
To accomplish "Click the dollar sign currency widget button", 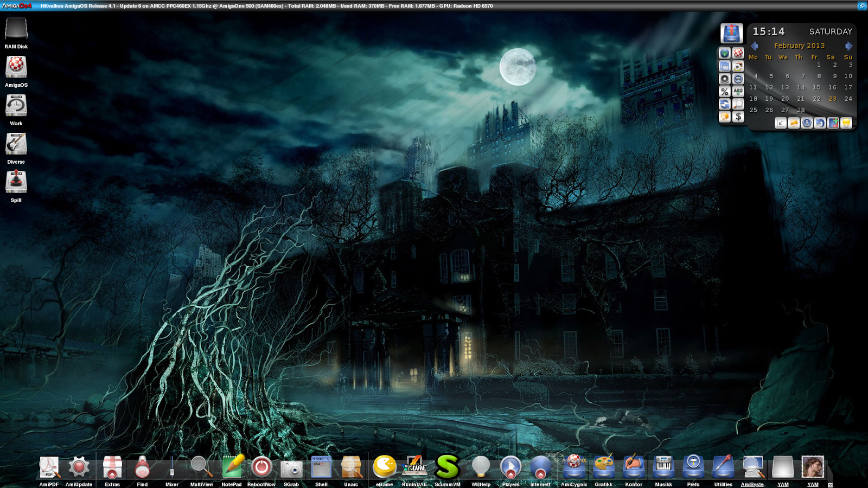I will (x=738, y=117).
